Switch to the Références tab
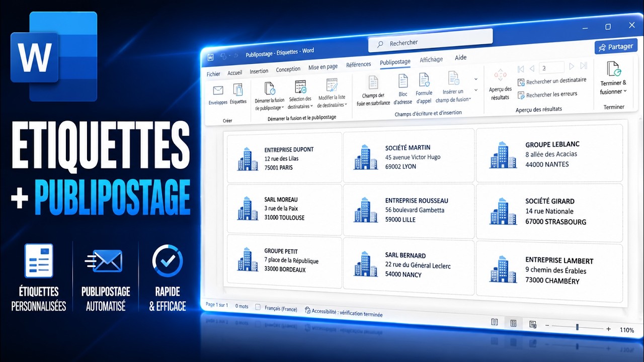This screenshot has height=362, width=644. 359,65
